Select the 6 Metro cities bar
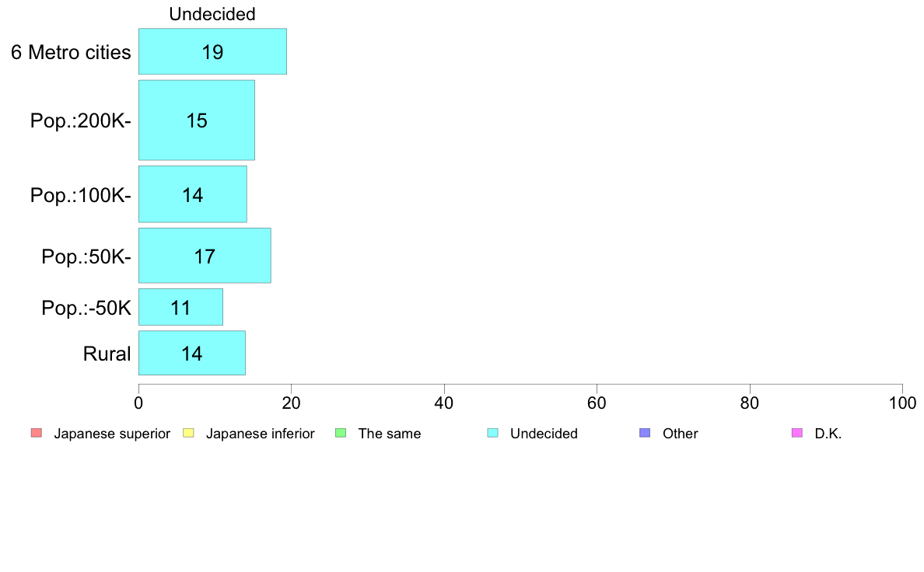 point(213,51)
